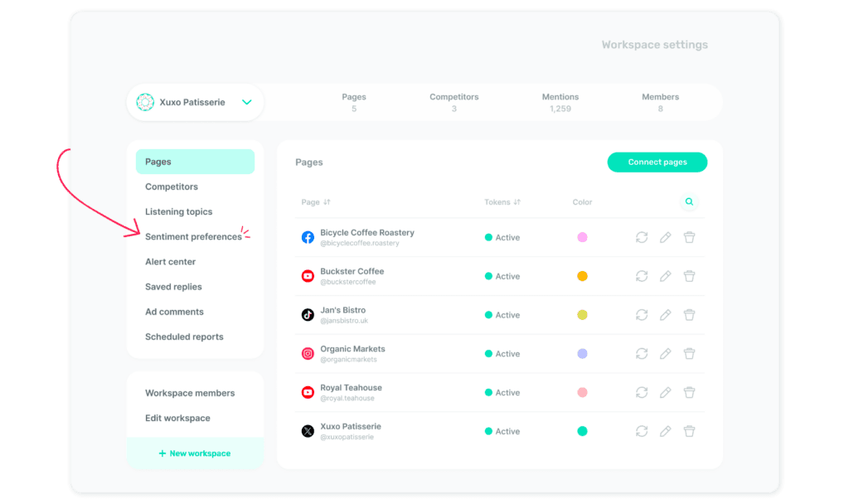The image size is (849, 504).
Task: Click the @xuxopatisserie handle
Action: (347, 437)
